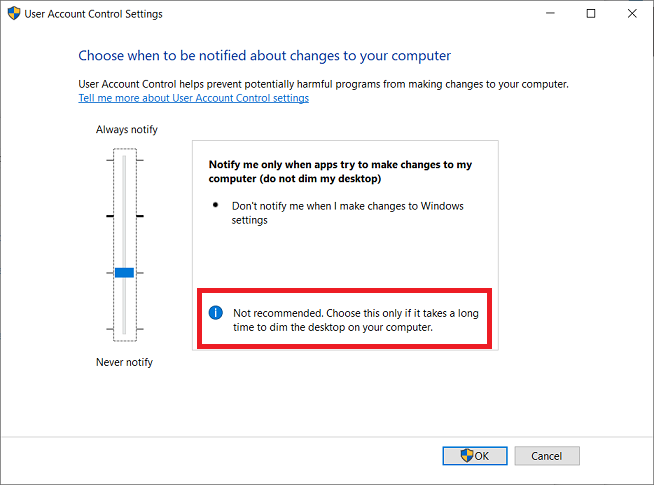Click the blue slider thumb
Screen dimensions: 654x485
[x=124, y=272]
